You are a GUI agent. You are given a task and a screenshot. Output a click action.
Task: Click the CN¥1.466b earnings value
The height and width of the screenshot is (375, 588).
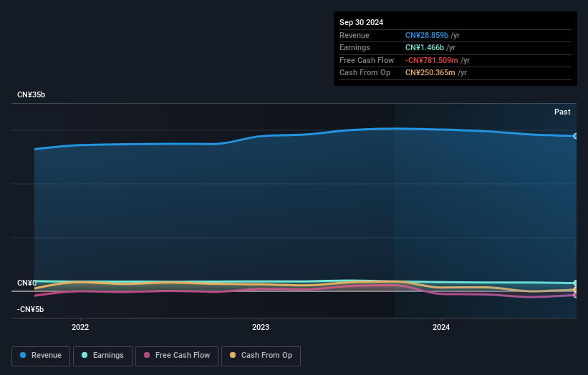425,47
